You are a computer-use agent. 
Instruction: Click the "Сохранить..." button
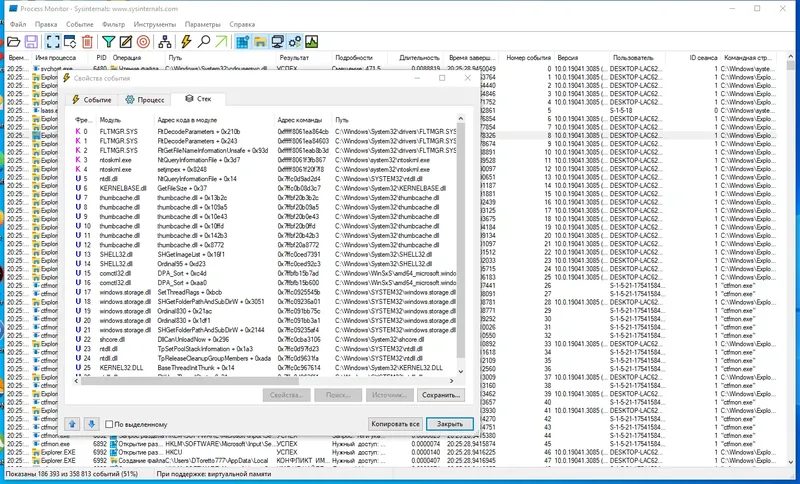[441, 395]
